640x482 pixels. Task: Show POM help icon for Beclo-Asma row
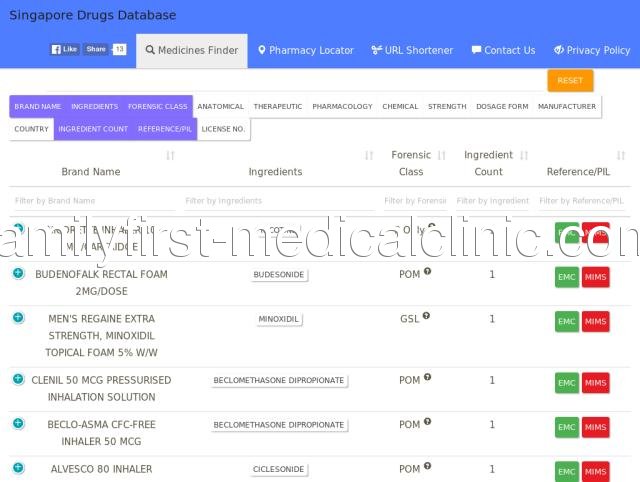[x=427, y=421]
